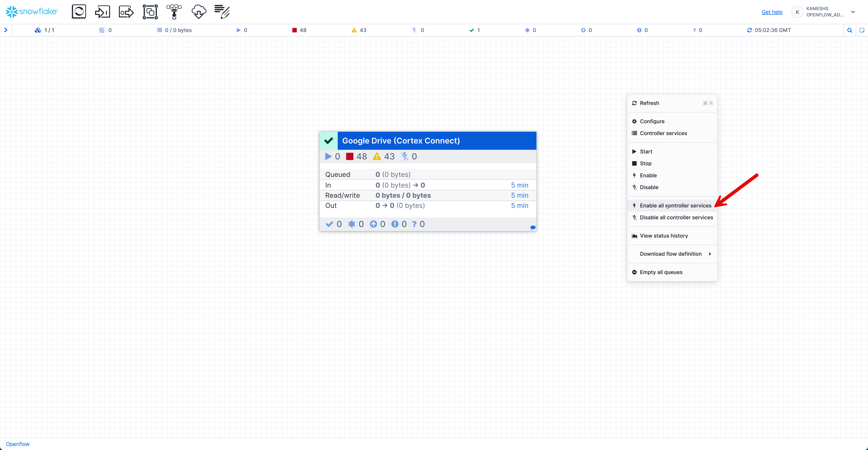Click Configure in context menu
This screenshot has height=450, width=868.
pyautogui.click(x=652, y=121)
